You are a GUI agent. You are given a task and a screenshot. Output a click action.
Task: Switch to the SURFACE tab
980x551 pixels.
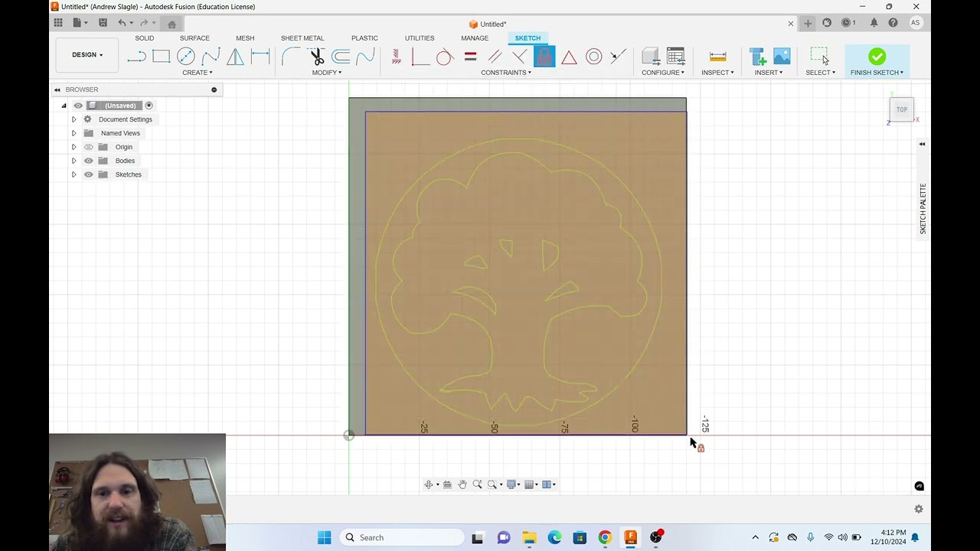194,38
